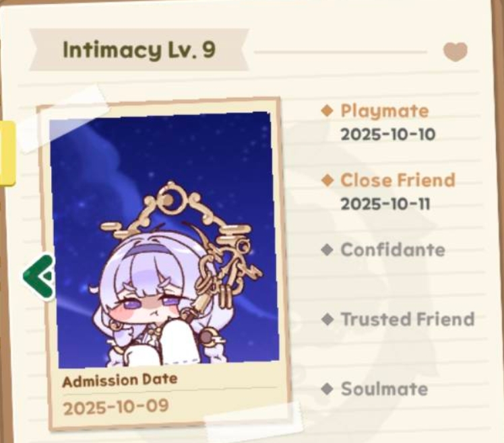Select the Soulmate milestone label
Screen dimensions: 504x443
[x=385, y=389]
